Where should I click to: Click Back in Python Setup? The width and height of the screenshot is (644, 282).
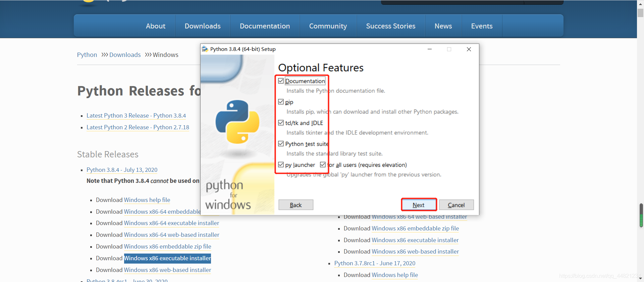[296, 205]
